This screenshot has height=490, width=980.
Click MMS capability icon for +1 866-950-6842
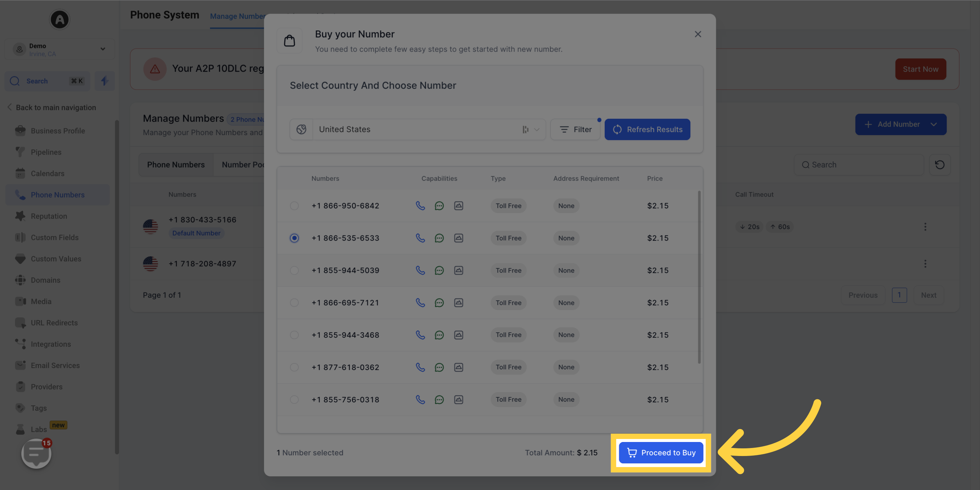click(x=458, y=206)
